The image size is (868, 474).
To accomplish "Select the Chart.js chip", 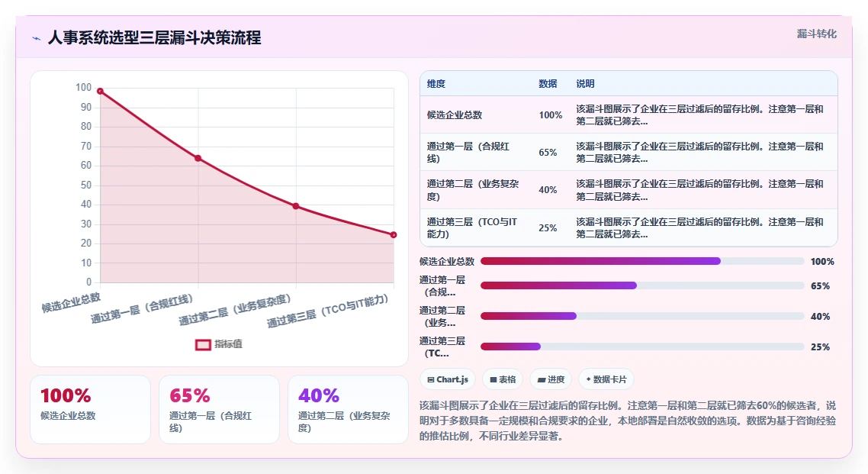I will tap(448, 379).
